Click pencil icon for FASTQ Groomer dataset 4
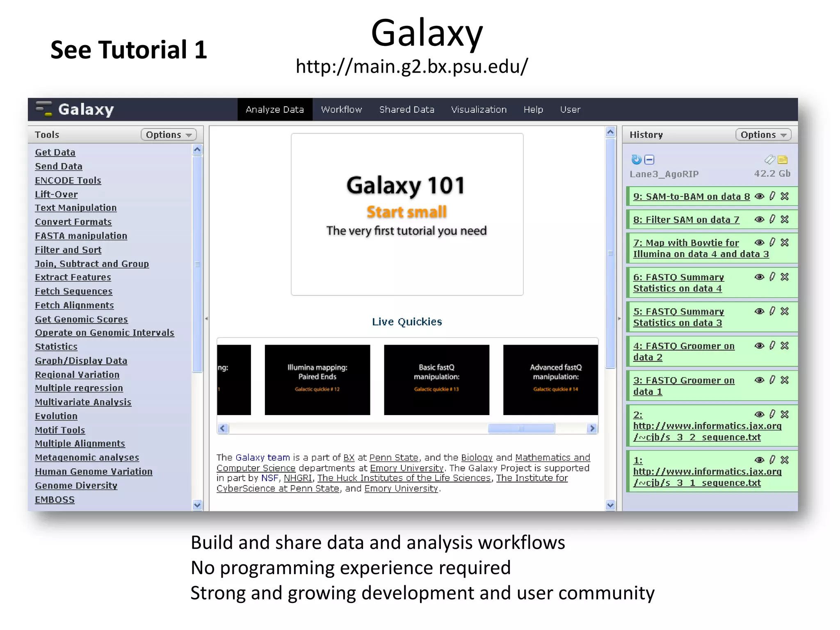Image resolution: width=840 pixels, height=630 pixels. tap(772, 346)
